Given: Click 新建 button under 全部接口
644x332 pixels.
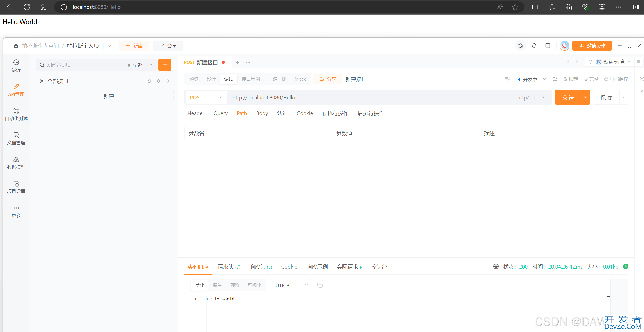Looking at the screenshot, I should pos(105,96).
